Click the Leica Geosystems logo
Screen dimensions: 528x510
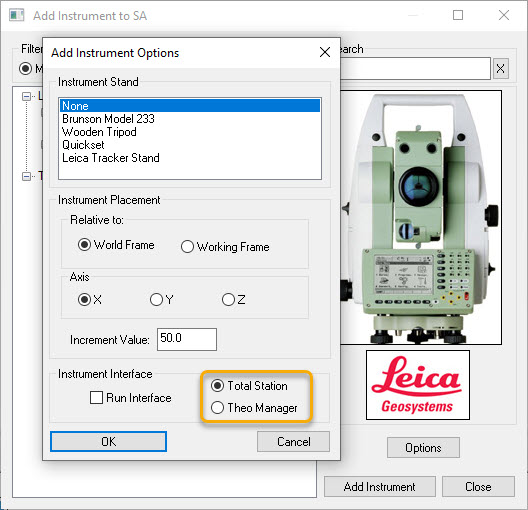(418, 385)
